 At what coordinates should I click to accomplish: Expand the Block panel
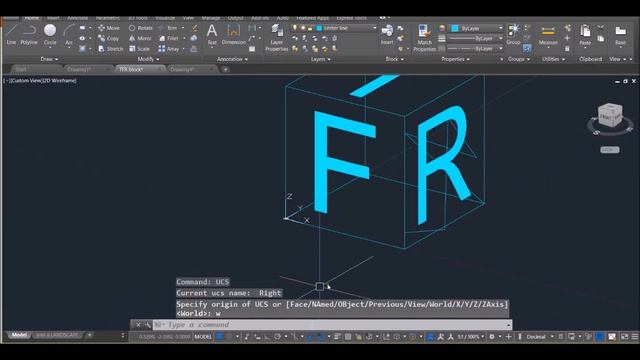395,59
